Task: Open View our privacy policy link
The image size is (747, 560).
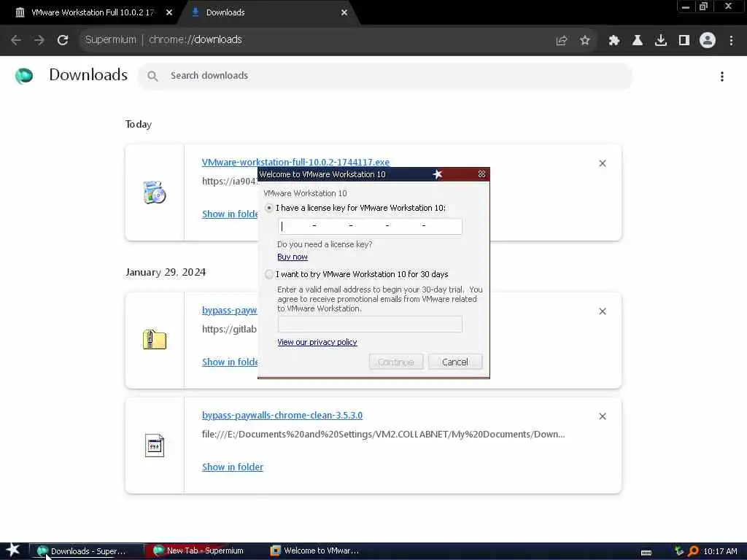Action: tap(317, 342)
